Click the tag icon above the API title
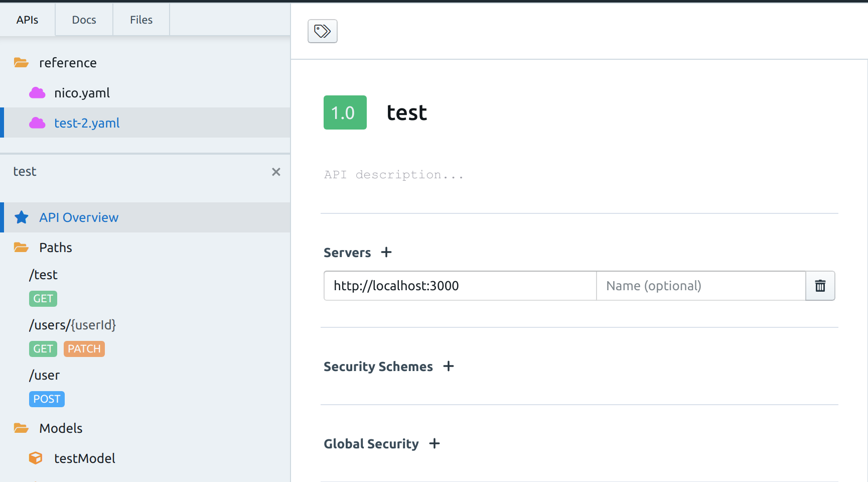The height and width of the screenshot is (482, 868). pyautogui.click(x=323, y=31)
